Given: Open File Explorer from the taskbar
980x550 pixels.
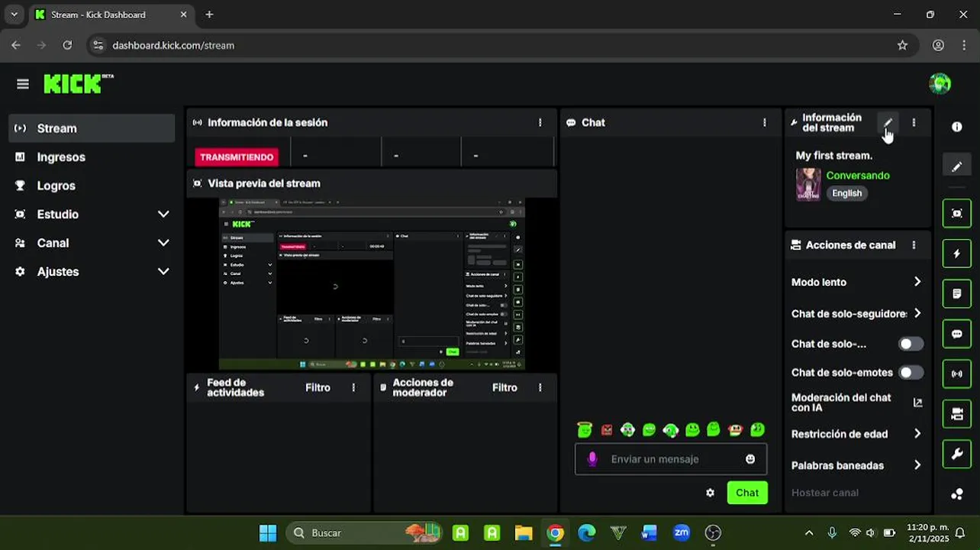Looking at the screenshot, I should coord(524,533).
